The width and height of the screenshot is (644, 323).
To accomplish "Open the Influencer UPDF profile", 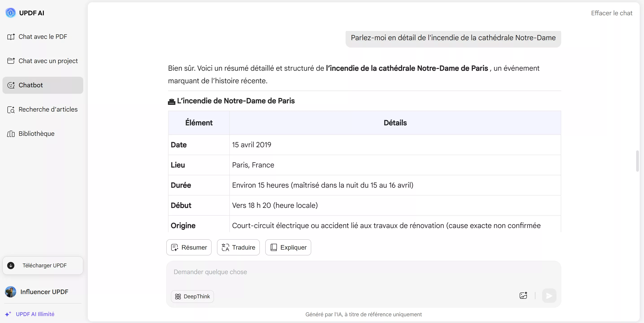I will click(37, 292).
